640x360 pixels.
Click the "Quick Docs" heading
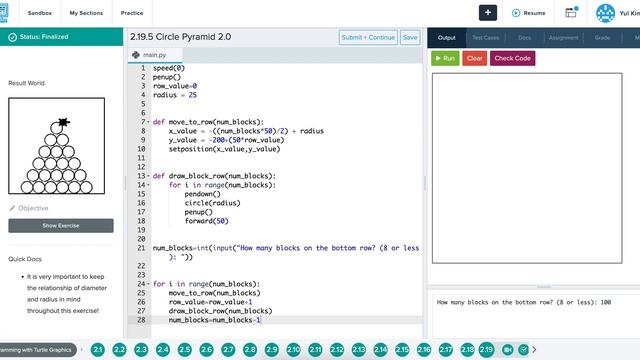(x=25, y=259)
